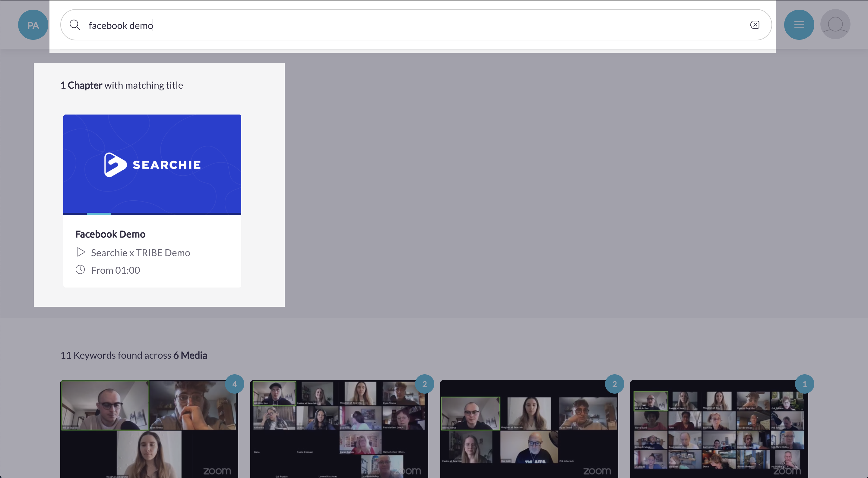Clear the search text with the X icon

(x=755, y=25)
